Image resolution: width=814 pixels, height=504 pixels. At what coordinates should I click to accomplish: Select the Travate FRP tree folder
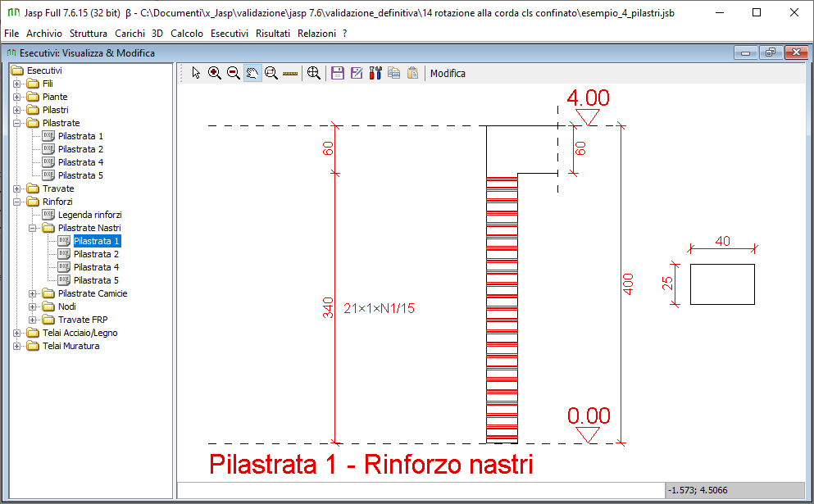pyautogui.click(x=83, y=320)
